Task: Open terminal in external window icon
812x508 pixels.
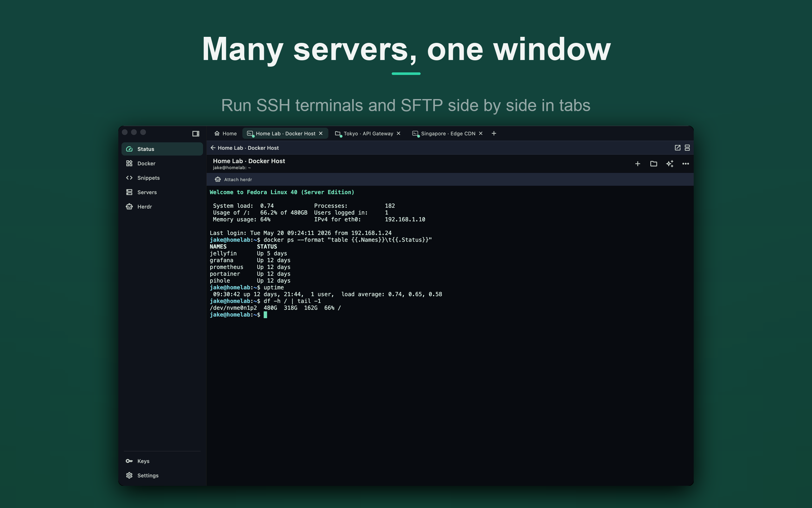Action: click(x=678, y=148)
